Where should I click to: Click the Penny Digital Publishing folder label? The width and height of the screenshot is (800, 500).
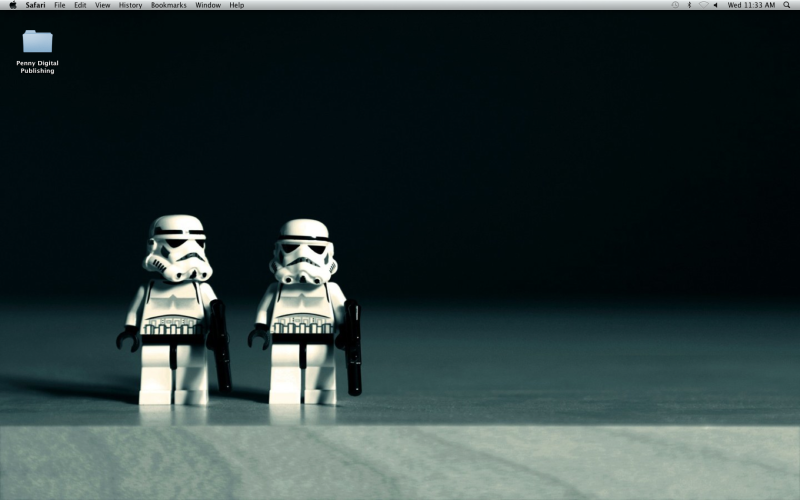tap(37, 67)
